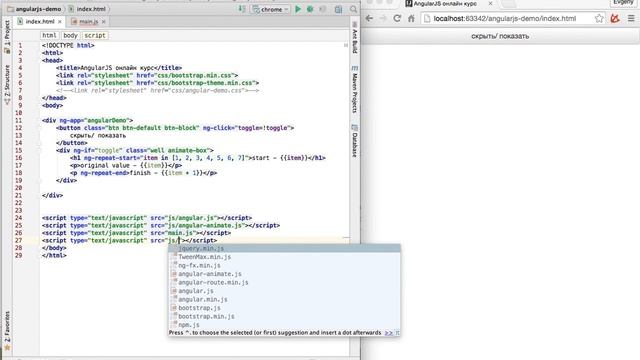Click the скрыть/ показать button in browser
Viewport: 640px width, 360px height.
coord(500,36)
